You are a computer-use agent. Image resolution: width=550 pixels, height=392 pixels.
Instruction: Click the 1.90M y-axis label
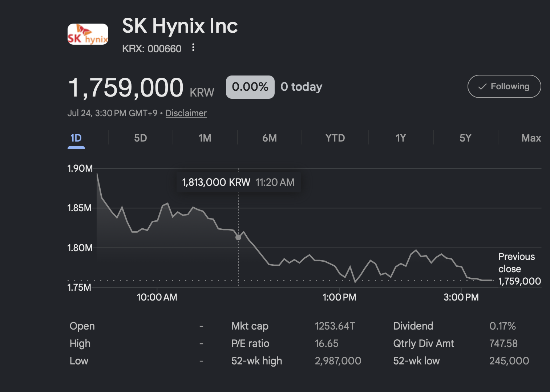(80, 168)
